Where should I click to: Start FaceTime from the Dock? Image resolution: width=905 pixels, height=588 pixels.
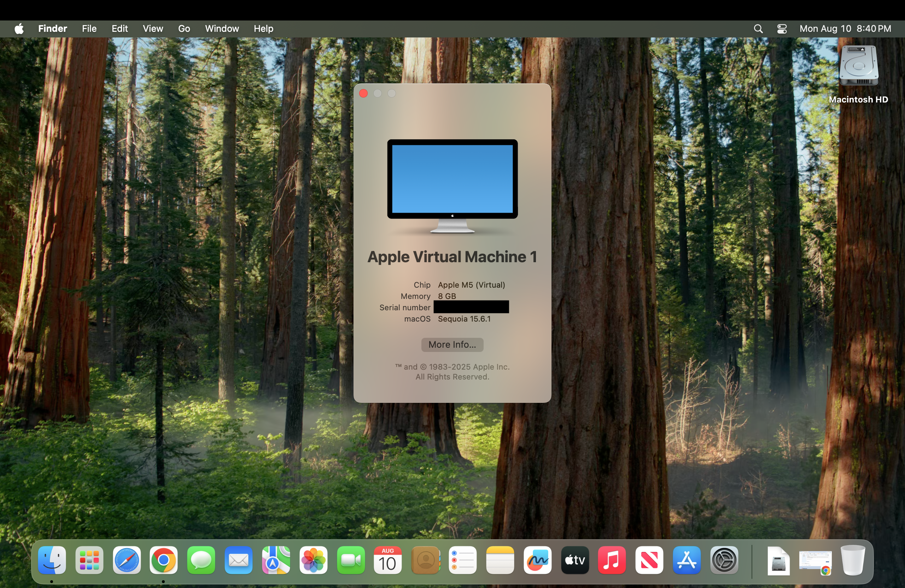point(351,560)
